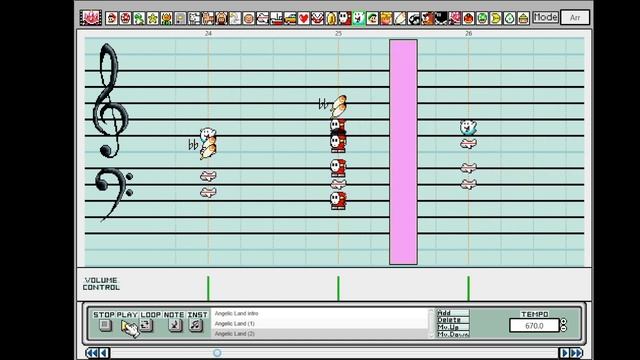Decrease tempo with the lower stepper
The image size is (640, 360).
pos(564,329)
